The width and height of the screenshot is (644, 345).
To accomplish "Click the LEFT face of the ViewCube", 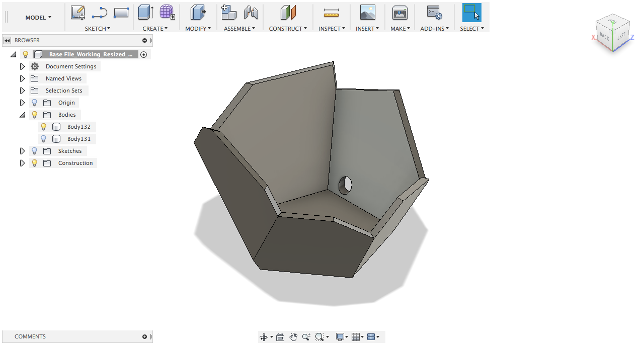I will (621, 36).
